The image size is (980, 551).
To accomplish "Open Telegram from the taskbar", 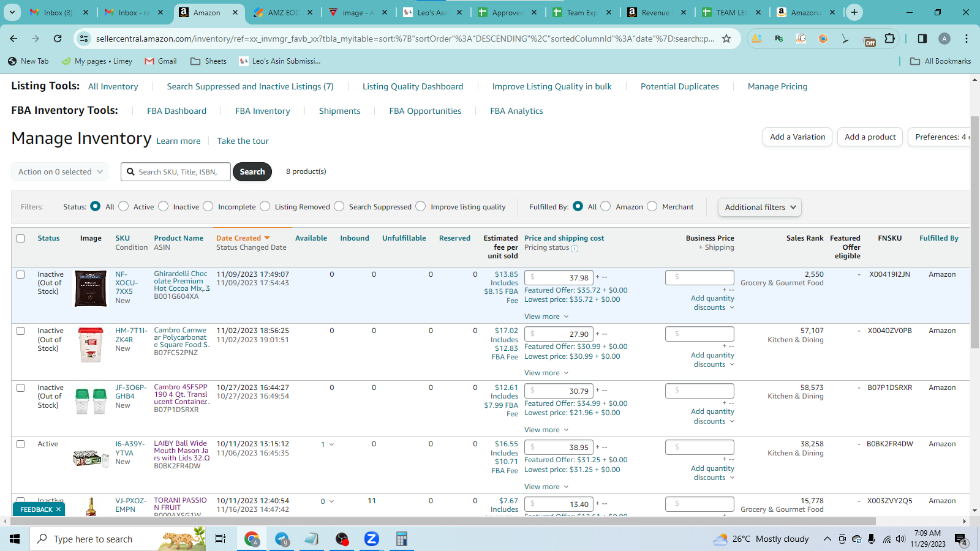I will coord(282,539).
